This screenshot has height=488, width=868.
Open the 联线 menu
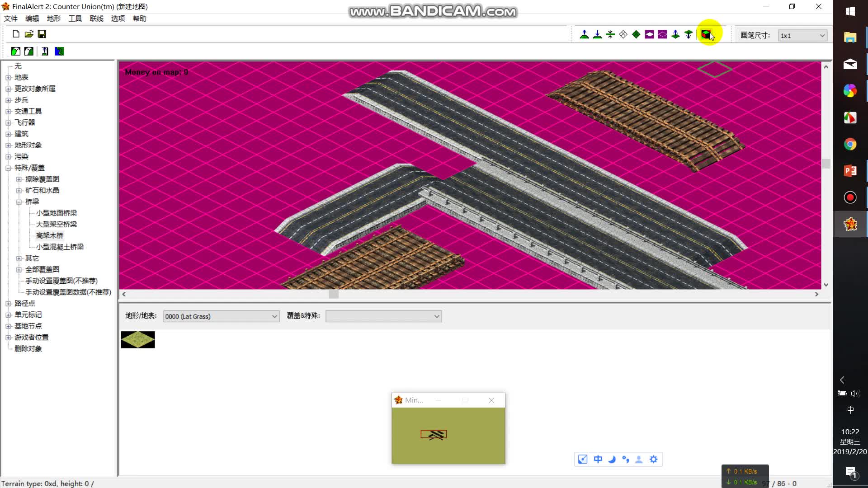(x=96, y=19)
